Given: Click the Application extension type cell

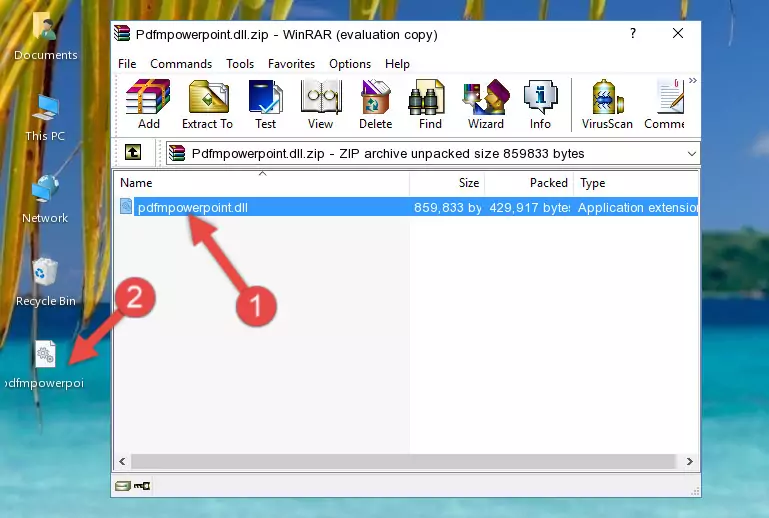Looking at the screenshot, I should tap(638, 207).
